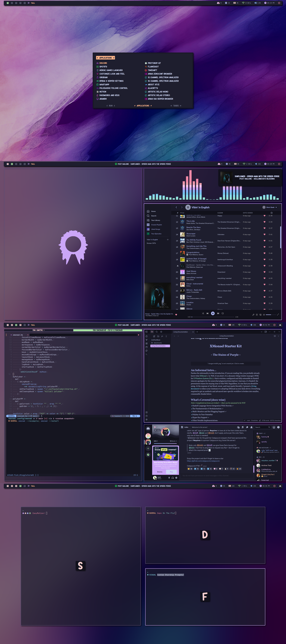Enable repeat in Spotify player bar
Image resolution: width=286 pixels, height=644 pixels.
click(x=223, y=313)
